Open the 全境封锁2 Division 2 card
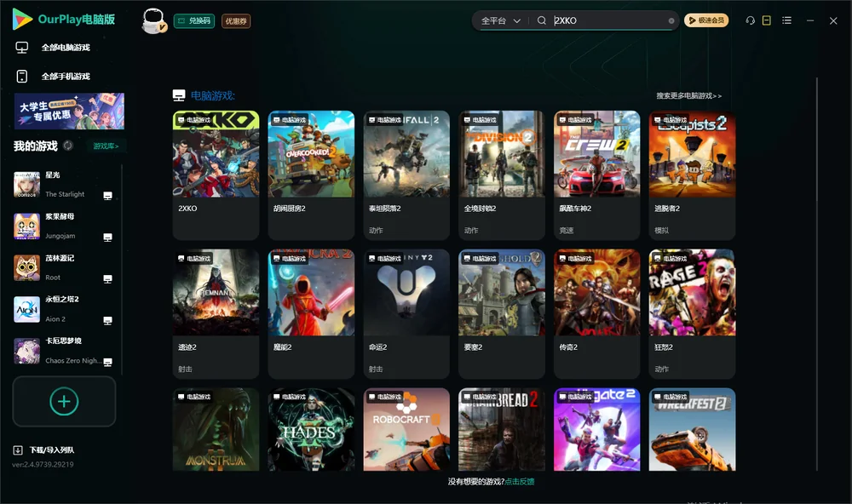The width and height of the screenshot is (852, 504). pyautogui.click(x=502, y=175)
